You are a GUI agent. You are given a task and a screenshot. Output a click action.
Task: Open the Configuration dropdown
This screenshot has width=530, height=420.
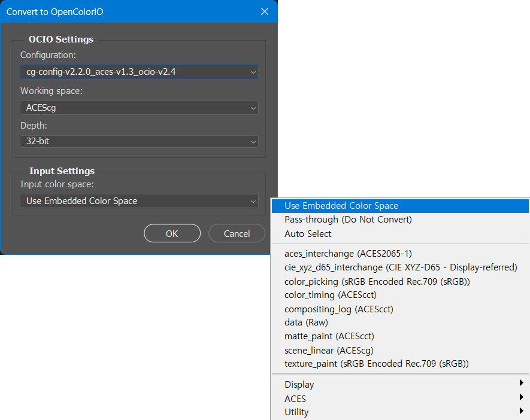(139, 72)
